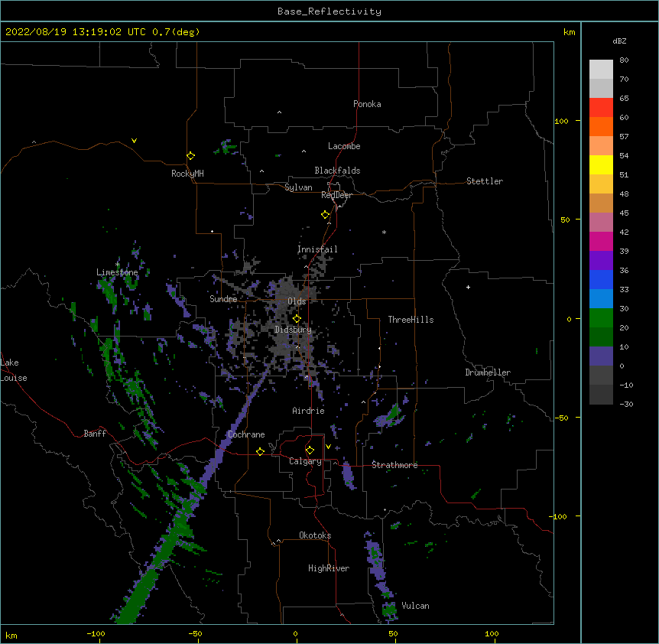Select the Base_Reflectivity title
659x644 pixels.
coord(329,11)
